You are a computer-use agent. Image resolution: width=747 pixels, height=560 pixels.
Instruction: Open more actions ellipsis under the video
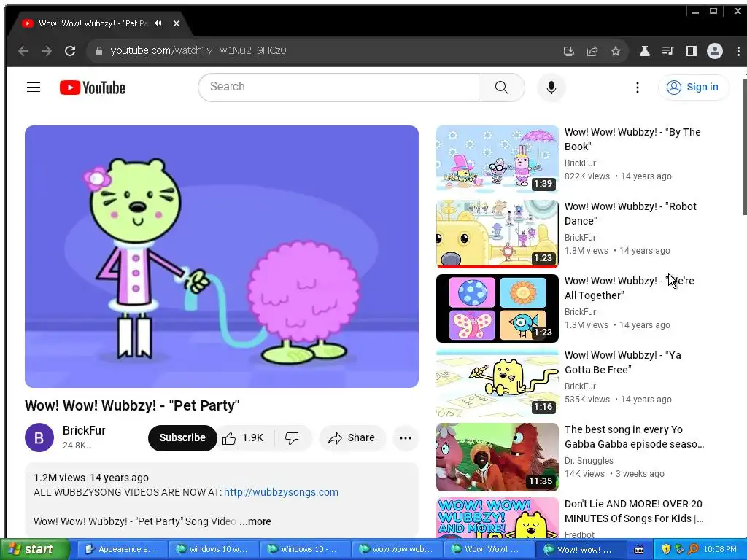coord(406,438)
